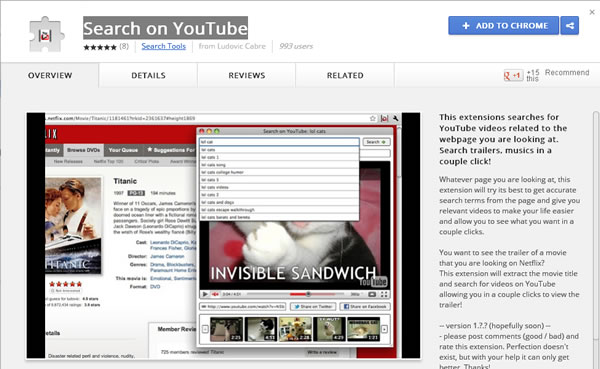This screenshot has height=369, width=600.
Task: Click the from Ludovic Cabre text
Action: (x=232, y=46)
